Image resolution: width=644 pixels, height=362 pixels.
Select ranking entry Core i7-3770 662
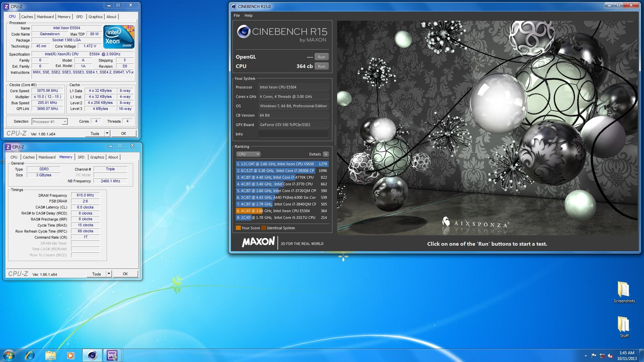coord(282,184)
